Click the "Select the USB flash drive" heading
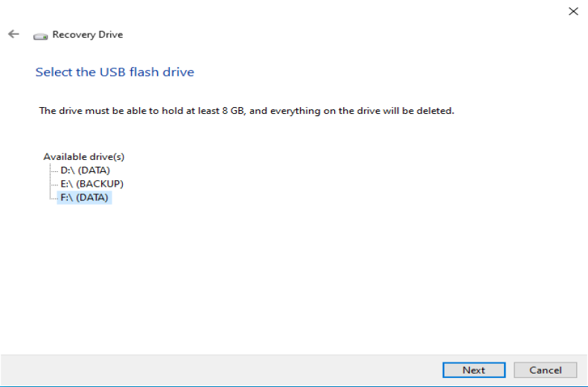 [115, 72]
